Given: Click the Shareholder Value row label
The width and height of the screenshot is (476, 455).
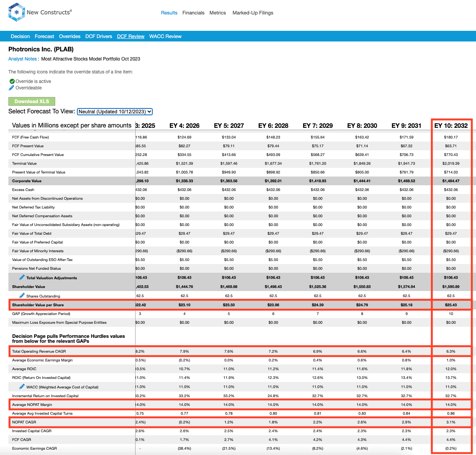Looking at the screenshot, I should [x=29, y=287].
